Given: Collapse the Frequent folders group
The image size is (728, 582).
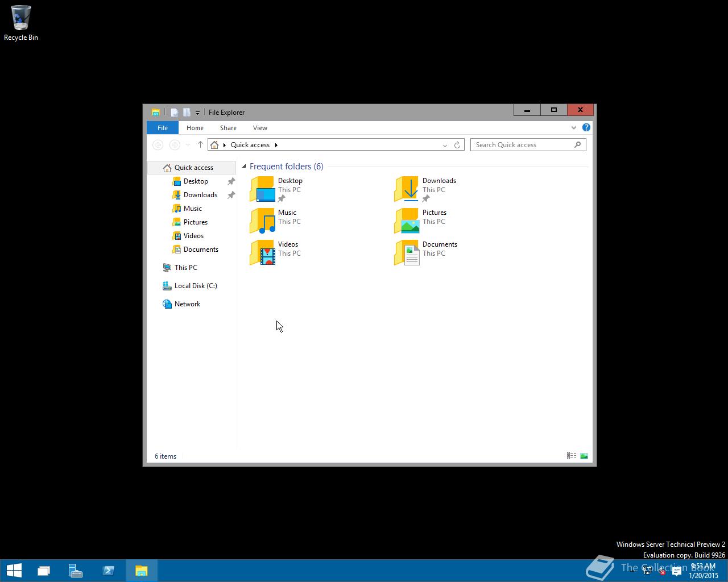Looking at the screenshot, I should coord(244,167).
